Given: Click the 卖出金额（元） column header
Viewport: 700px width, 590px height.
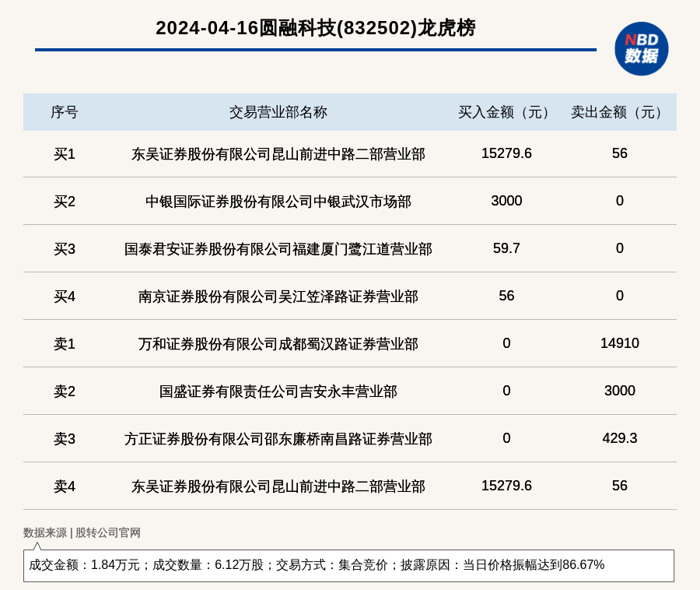Looking at the screenshot, I should pos(619,112).
